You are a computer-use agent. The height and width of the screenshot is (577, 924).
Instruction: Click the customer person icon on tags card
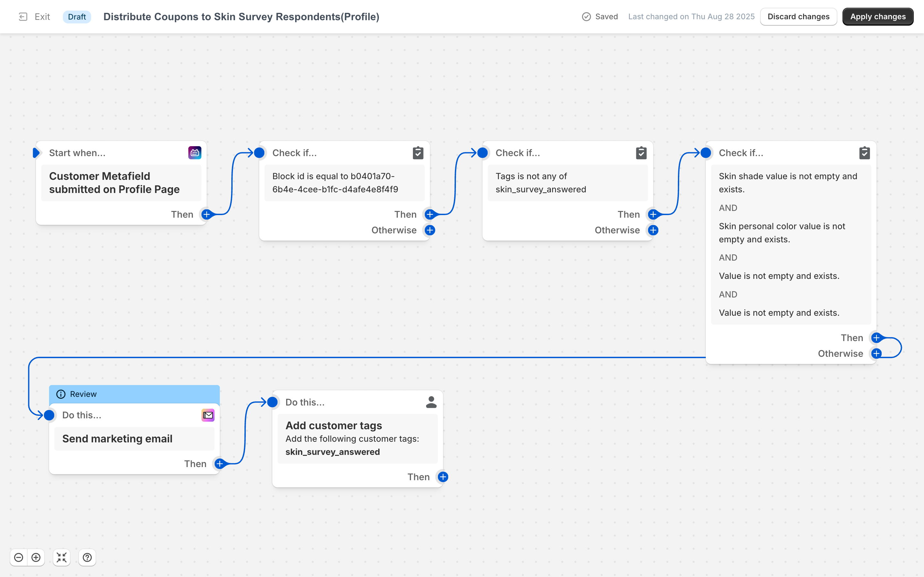pos(431,402)
